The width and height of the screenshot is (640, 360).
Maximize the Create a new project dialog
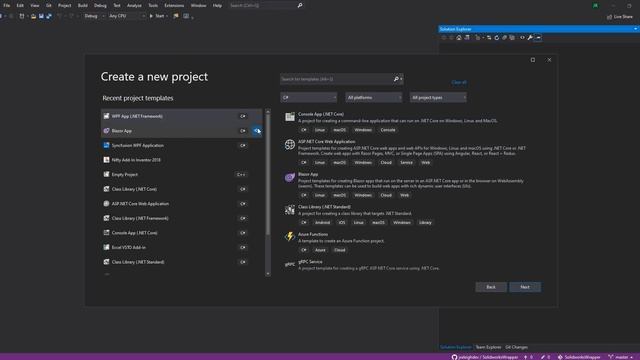533,60
